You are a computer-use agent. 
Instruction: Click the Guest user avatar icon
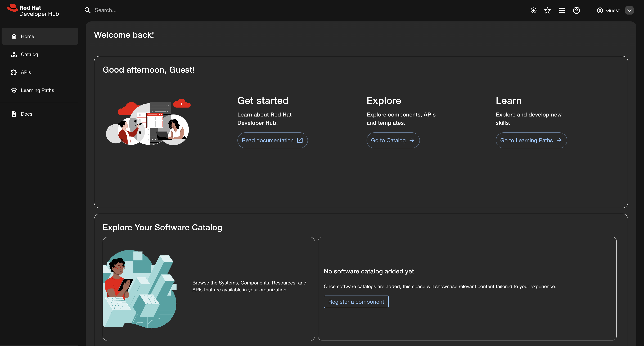600,11
